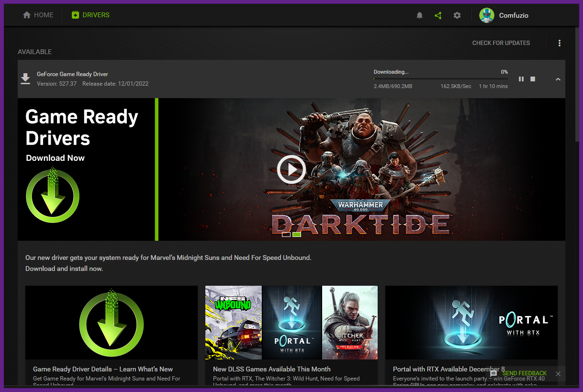Click the Comfuzio profile avatar
This screenshot has height=392, width=583.
pos(487,15)
